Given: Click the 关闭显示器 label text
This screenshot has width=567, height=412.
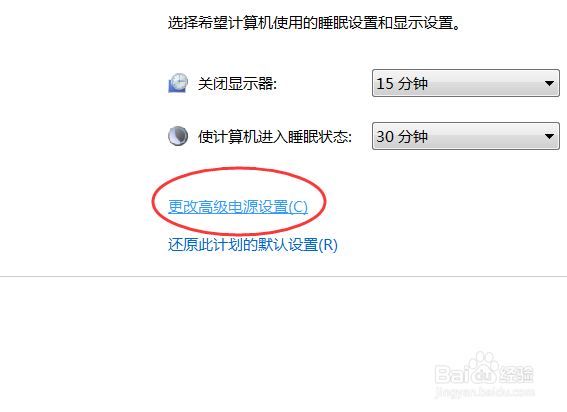Looking at the screenshot, I should [x=237, y=84].
